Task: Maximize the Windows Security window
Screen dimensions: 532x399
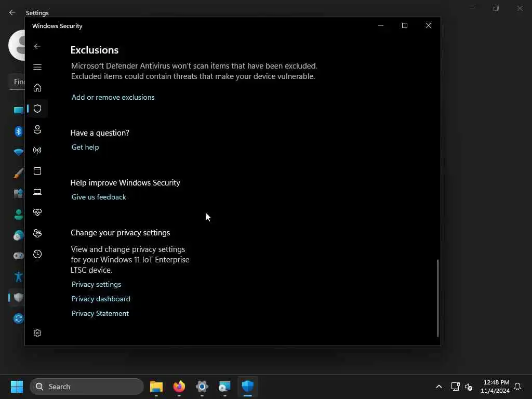Action: point(404,25)
